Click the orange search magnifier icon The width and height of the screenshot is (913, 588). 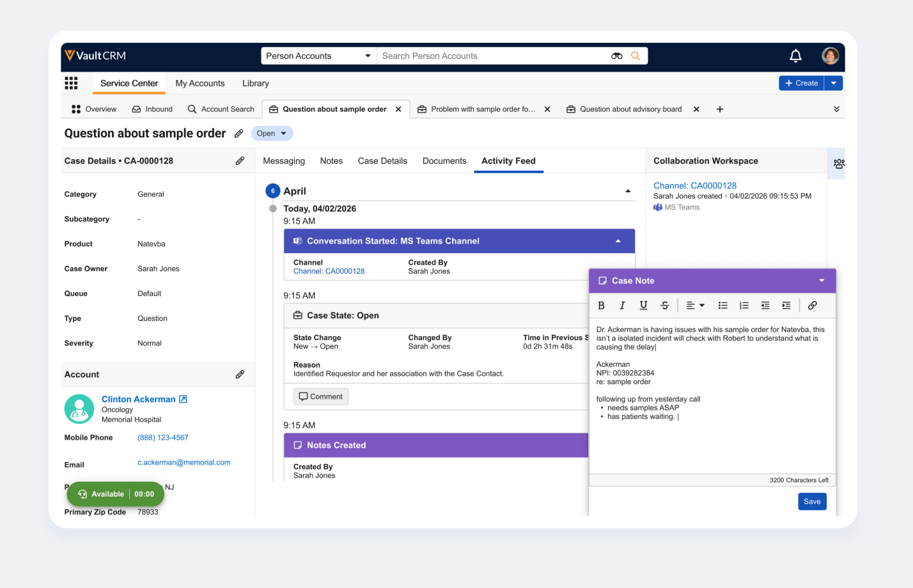(636, 56)
